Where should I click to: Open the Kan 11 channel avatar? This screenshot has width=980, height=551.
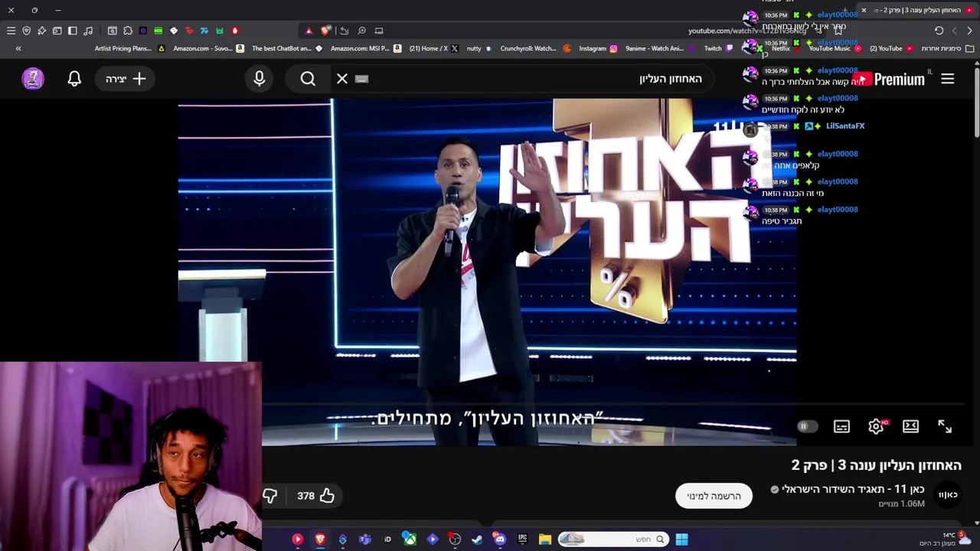coord(948,495)
